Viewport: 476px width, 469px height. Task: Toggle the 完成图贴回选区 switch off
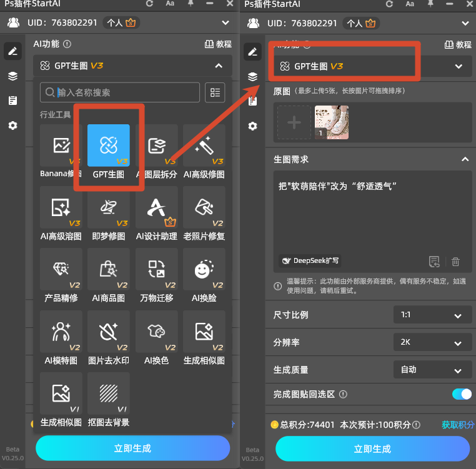click(x=462, y=394)
